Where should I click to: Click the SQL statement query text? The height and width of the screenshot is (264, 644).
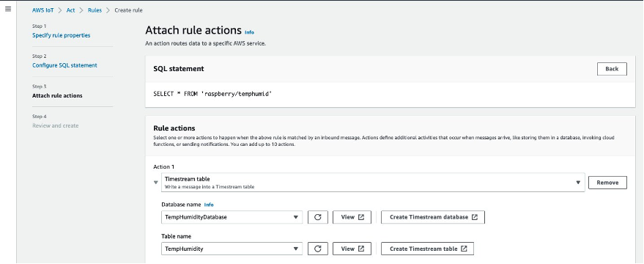(212, 94)
